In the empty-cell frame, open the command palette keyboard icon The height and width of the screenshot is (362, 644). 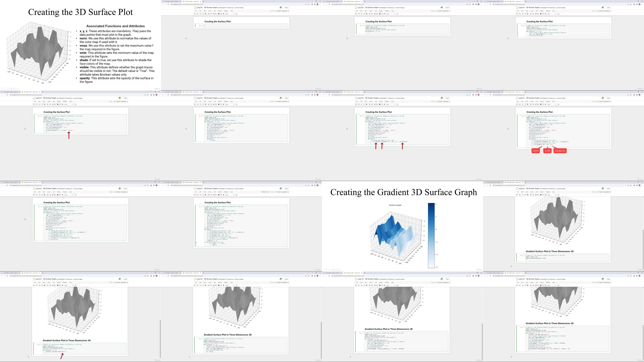click(236, 14)
